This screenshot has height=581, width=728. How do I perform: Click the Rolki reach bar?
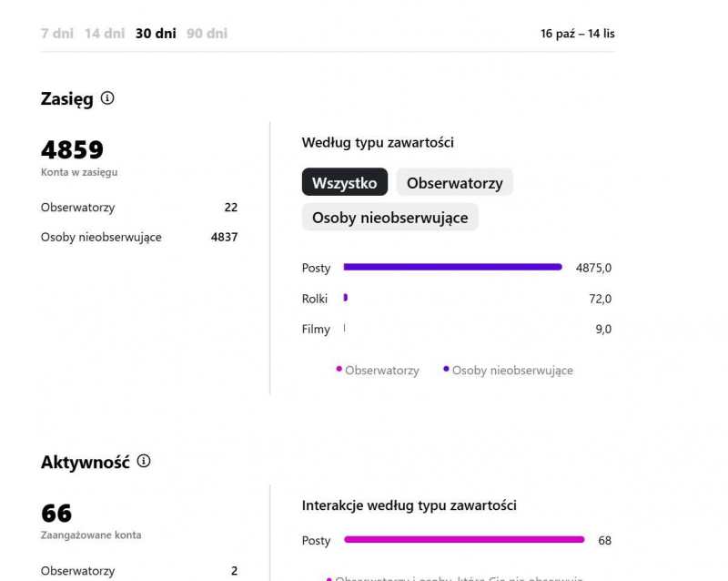pos(346,298)
